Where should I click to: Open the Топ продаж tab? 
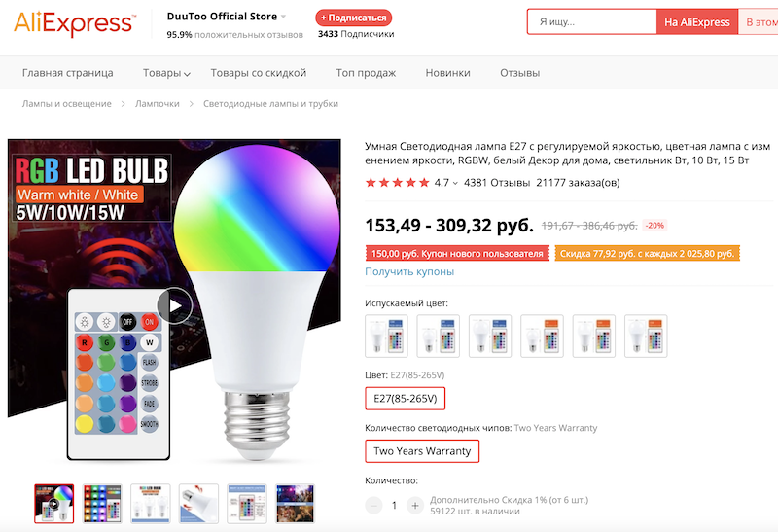[x=366, y=73]
